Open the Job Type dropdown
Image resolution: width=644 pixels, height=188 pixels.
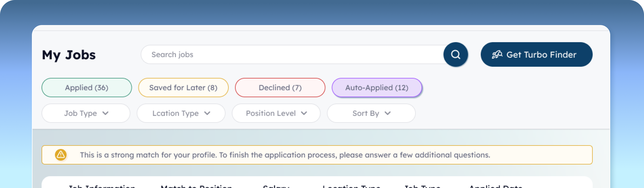[86, 113]
